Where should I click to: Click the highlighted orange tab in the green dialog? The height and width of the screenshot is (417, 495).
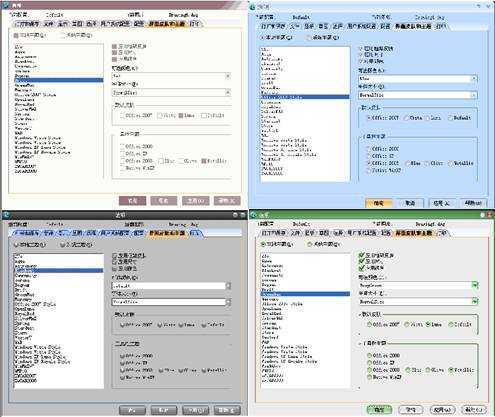413,233
